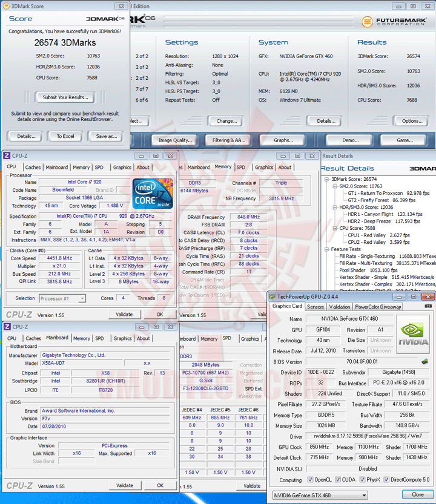The height and width of the screenshot is (504, 436).
Task: Click the GPU-Z camera screenshot icon
Action: coord(428,306)
